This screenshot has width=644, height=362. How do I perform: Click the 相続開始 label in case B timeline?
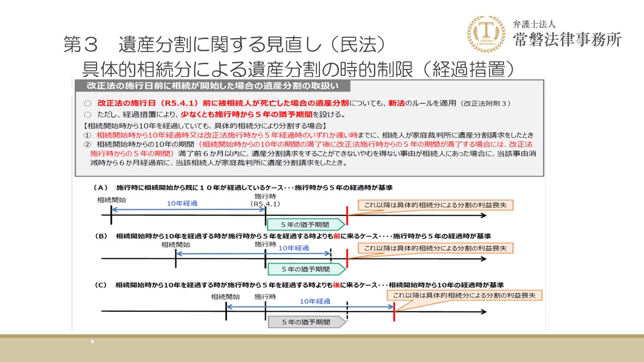(x=176, y=244)
